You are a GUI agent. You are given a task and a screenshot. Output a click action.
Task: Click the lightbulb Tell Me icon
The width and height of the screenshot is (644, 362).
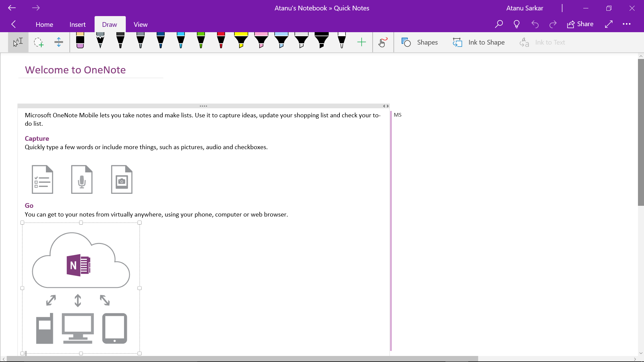pos(517,24)
